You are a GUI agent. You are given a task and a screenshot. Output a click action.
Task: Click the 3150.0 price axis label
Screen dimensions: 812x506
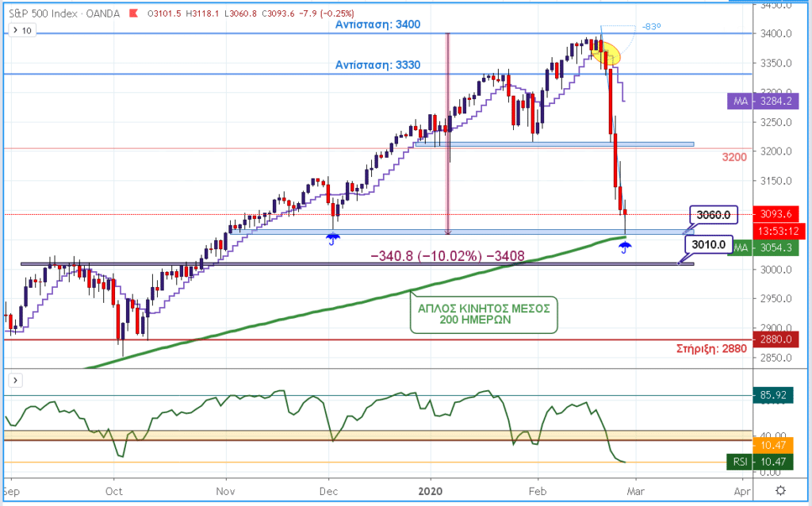(x=776, y=182)
